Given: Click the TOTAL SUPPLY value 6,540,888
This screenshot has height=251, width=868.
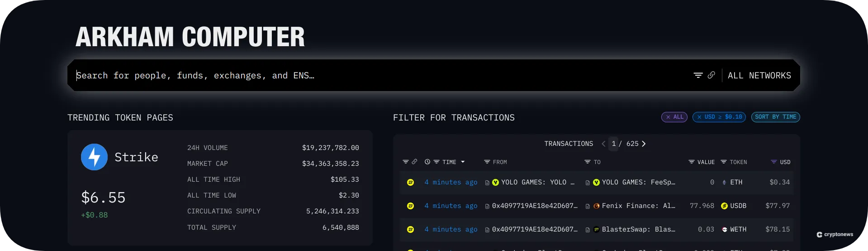Looking at the screenshot, I should tap(341, 227).
